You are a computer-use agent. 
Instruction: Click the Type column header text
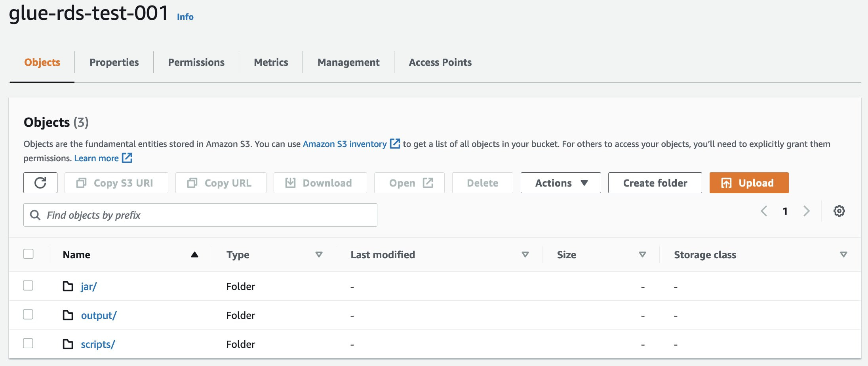coord(238,255)
